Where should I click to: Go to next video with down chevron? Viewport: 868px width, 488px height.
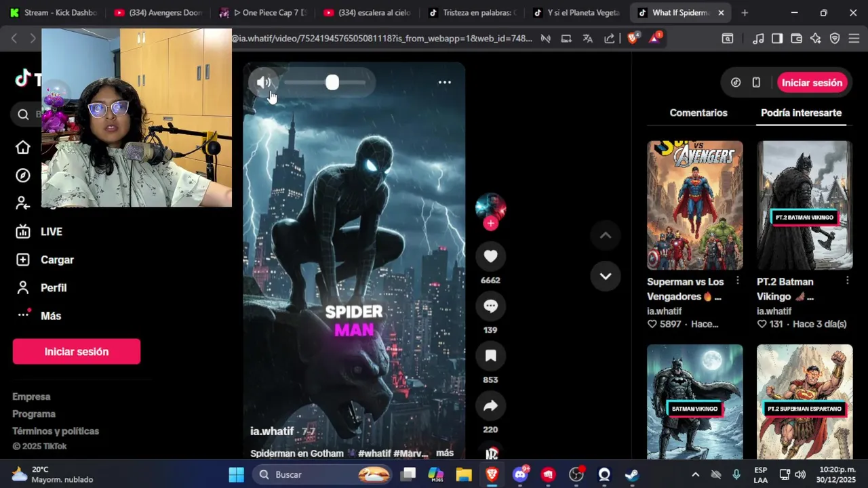606,277
